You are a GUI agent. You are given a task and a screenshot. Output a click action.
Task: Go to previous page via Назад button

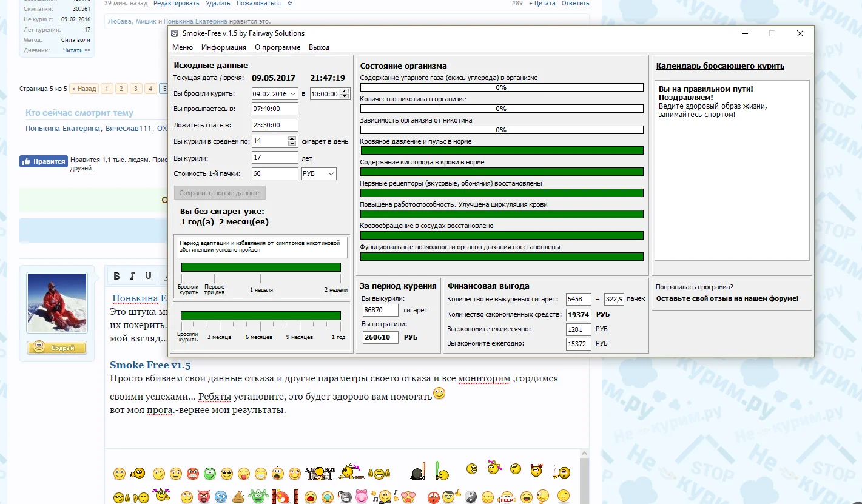click(84, 89)
